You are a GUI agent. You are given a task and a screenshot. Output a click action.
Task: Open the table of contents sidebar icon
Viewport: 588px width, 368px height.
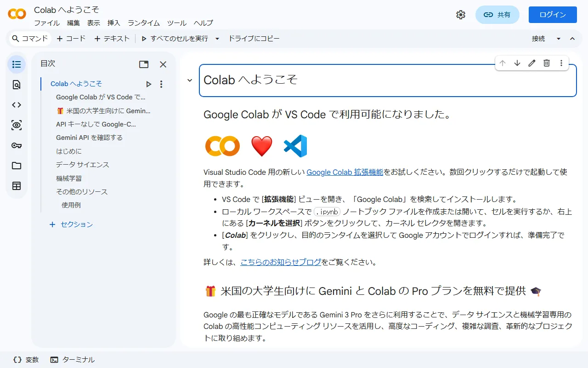point(17,64)
